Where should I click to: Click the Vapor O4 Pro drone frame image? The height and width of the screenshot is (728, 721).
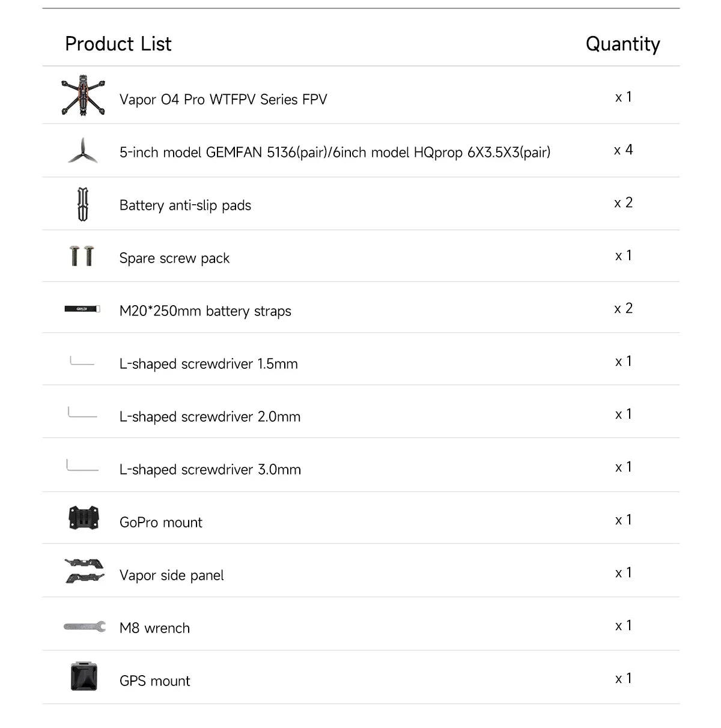tap(83, 96)
